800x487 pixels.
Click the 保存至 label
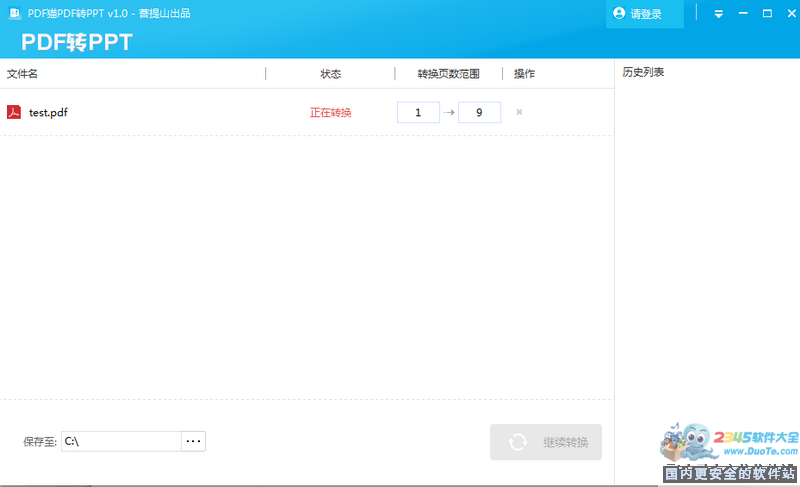click(x=39, y=442)
